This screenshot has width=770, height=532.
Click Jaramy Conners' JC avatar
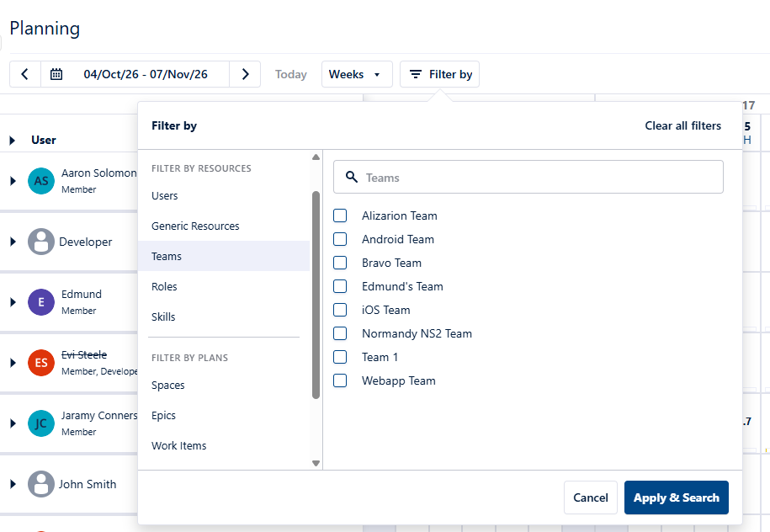pyautogui.click(x=41, y=423)
